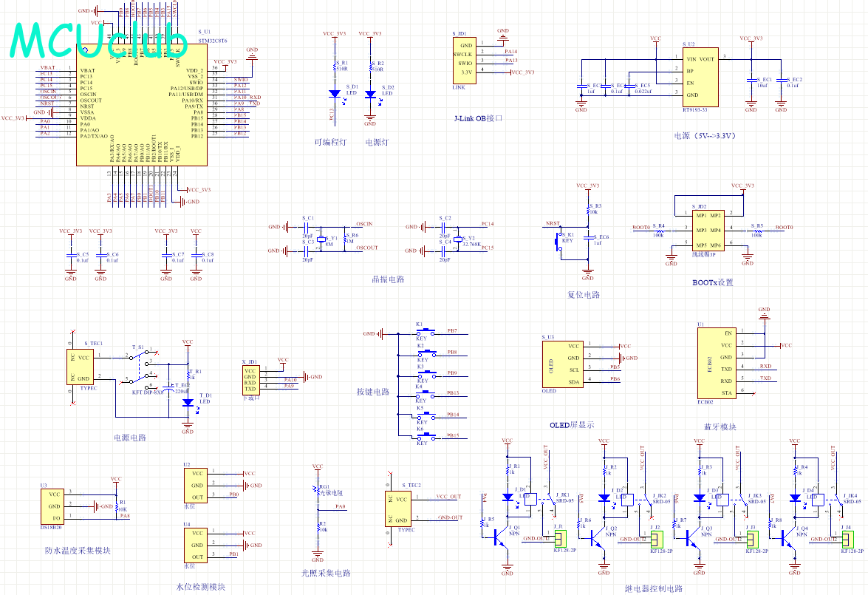Viewport: 868px width, 595px height.
Task: Select the water level sensor U4
Action: coord(197,545)
